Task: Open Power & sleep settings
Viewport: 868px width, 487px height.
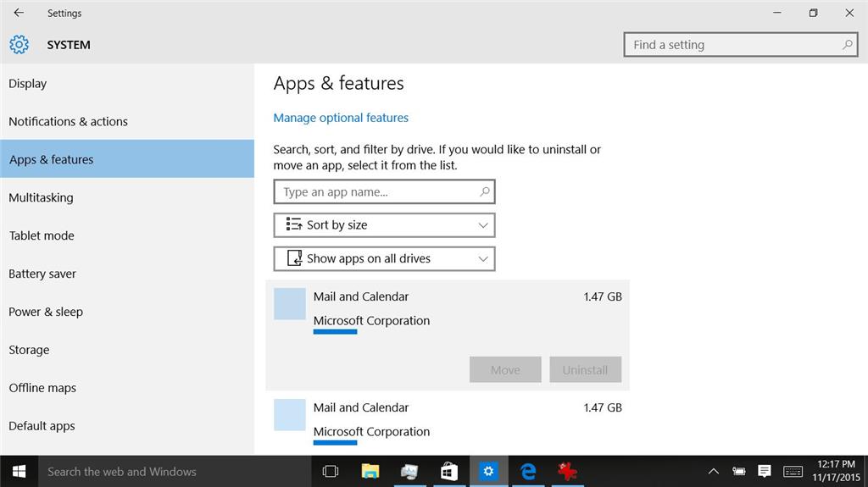Action: pos(127,312)
